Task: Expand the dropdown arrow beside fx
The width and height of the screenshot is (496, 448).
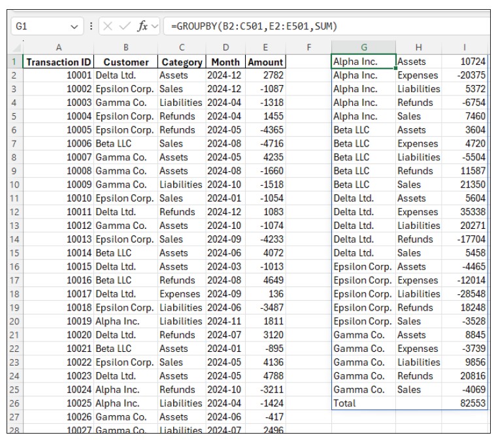Action: (x=155, y=26)
